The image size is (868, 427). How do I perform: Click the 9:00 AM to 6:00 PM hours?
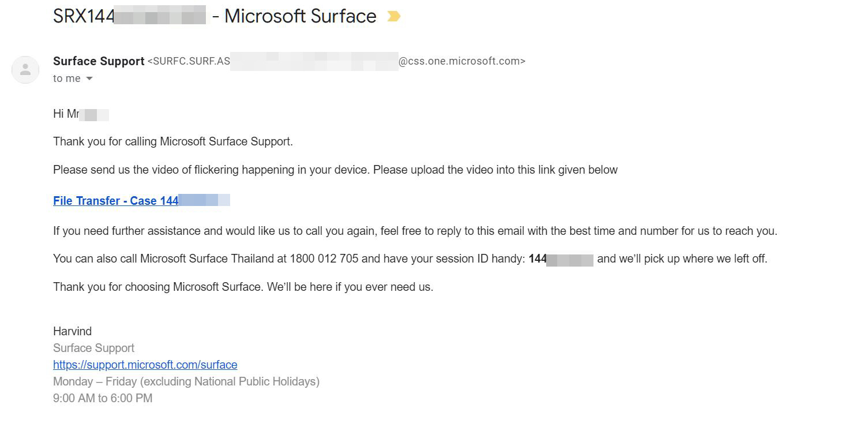tap(103, 398)
